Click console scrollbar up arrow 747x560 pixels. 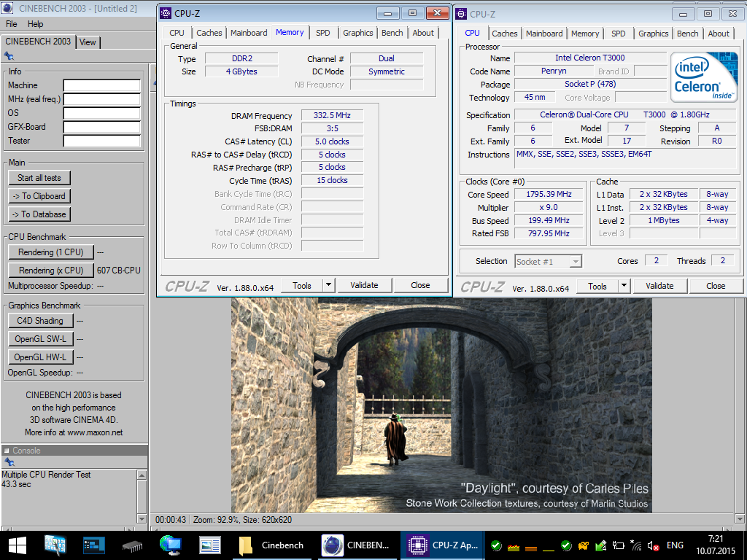pyautogui.click(x=142, y=475)
